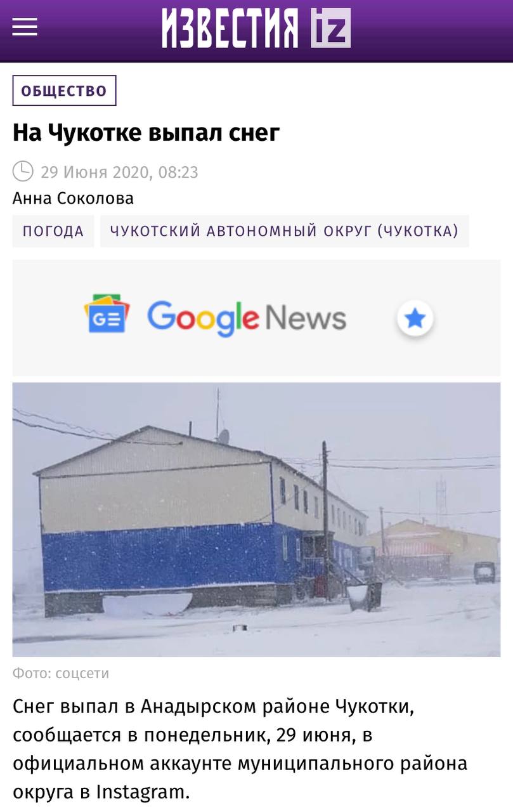This screenshot has height=812, width=513.
Task: Click the square iz logo badge
Action: [x=330, y=29]
